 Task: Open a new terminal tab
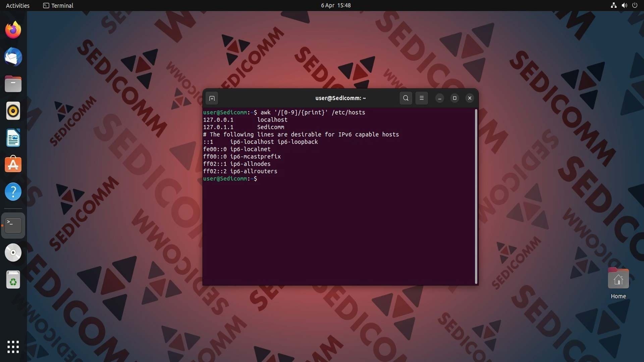[x=212, y=98]
